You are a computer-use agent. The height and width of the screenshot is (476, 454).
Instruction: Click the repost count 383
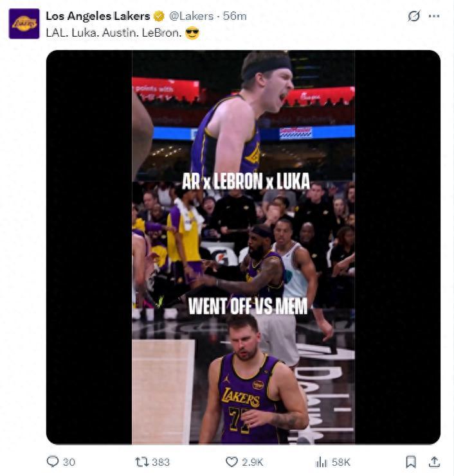click(161, 462)
